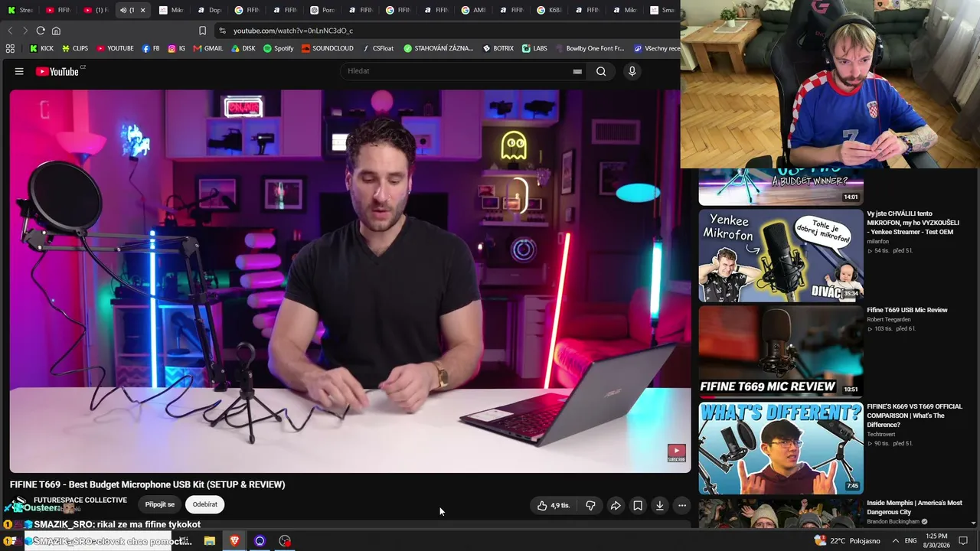Open Brave browser from the taskbar
This screenshot has height=551, width=980.
[234, 541]
